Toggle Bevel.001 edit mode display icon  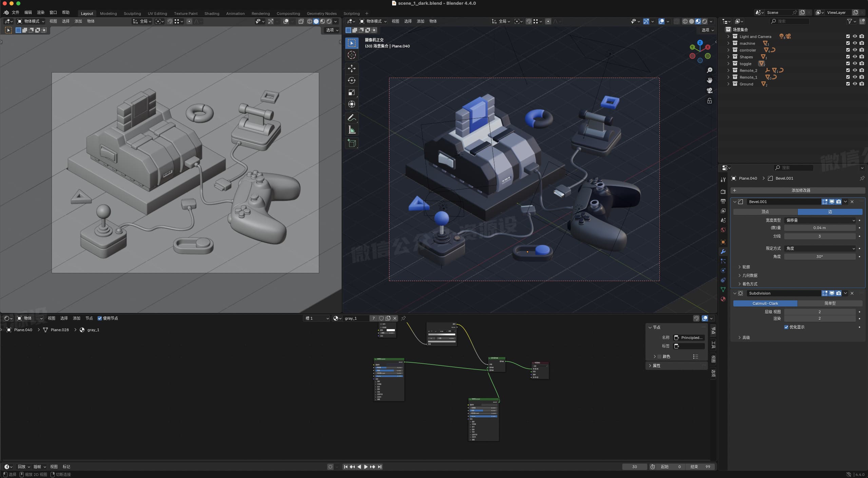point(825,202)
